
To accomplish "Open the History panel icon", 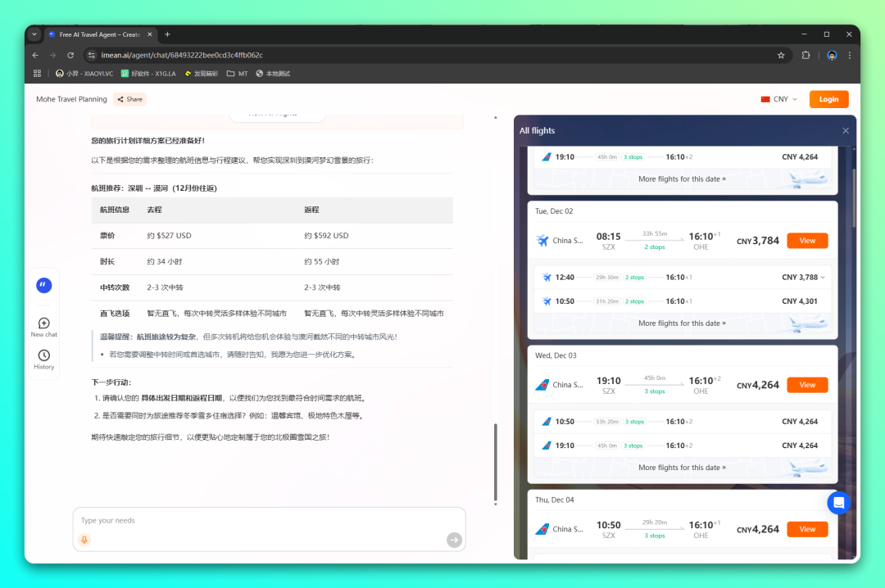I will (x=43, y=355).
